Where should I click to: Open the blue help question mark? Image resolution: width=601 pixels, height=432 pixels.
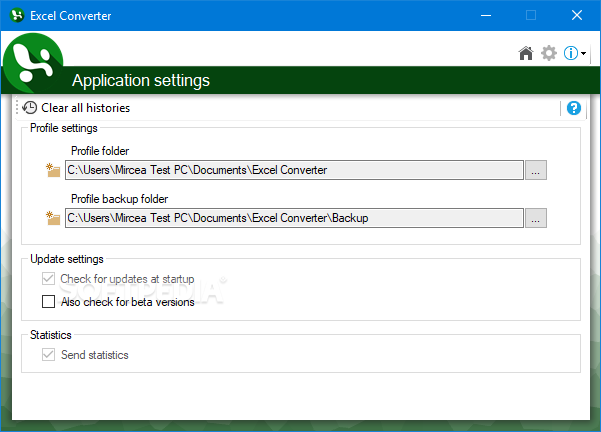click(x=573, y=108)
